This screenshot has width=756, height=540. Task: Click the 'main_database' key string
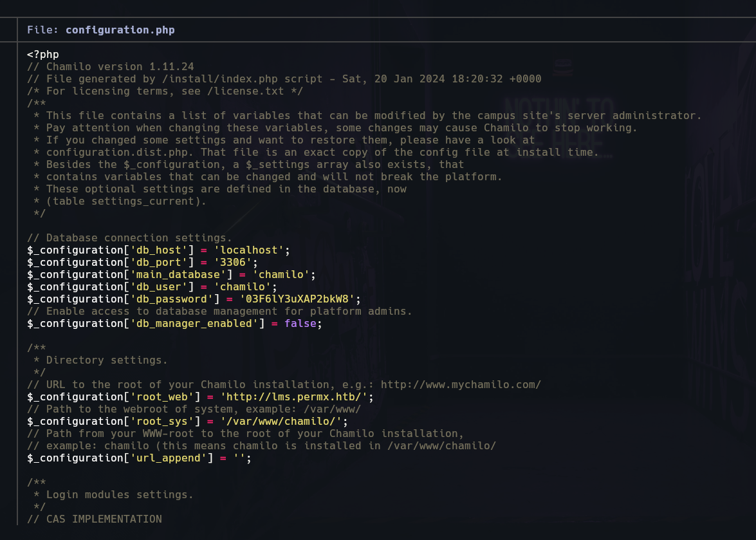tap(178, 274)
